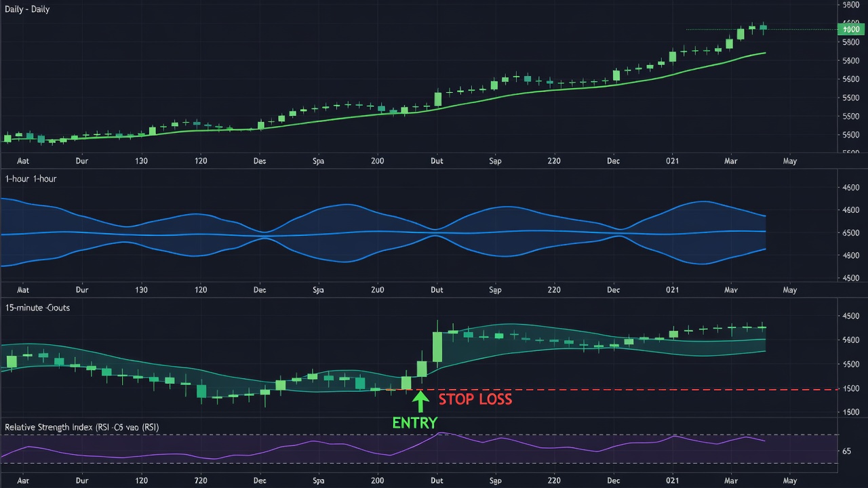Viewport: 868px width, 488px height.
Task: Click the "Mav" date label in 1-hour panel
Action: click(x=731, y=290)
